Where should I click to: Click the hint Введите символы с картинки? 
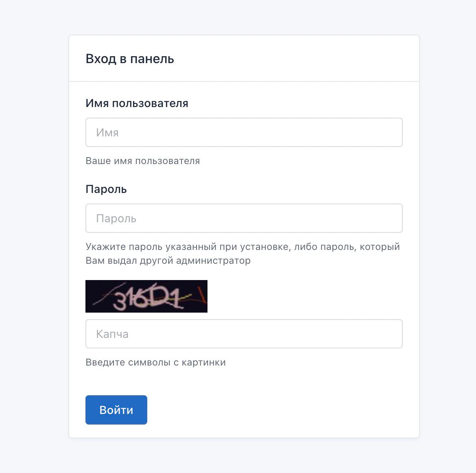pyautogui.click(x=155, y=362)
